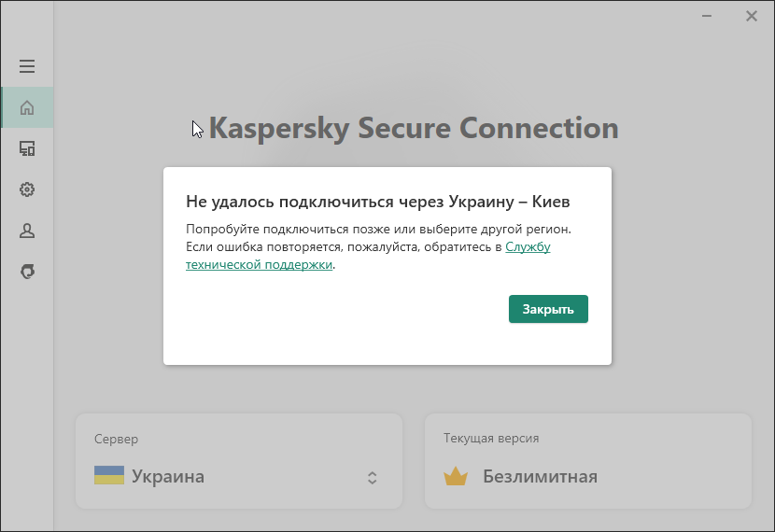Click the Попробуйте подключиться позже message text
Viewport: 775px width, 532px height.
[x=377, y=229]
